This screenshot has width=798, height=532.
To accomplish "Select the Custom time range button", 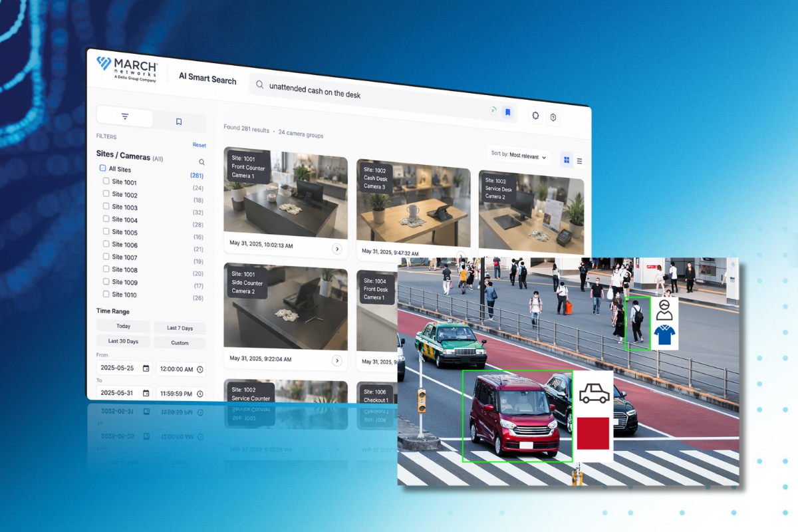I will pos(180,343).
